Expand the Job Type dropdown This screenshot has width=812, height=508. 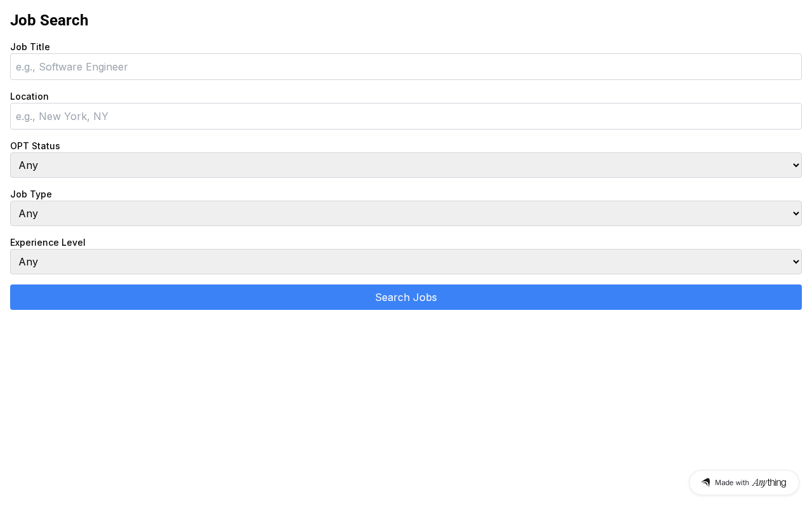point(406,213)
